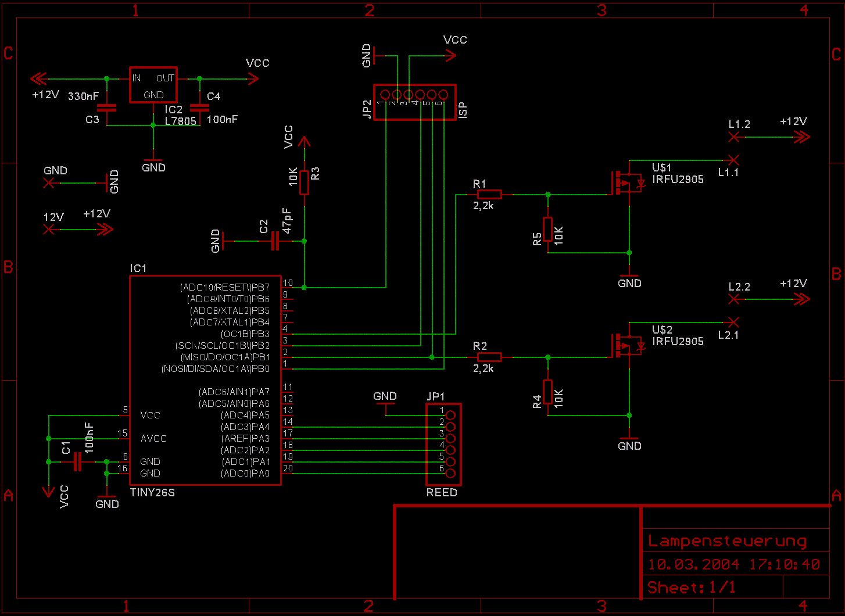This screenshot has height=616, width=845.
Task: Click "(ADC6/AIN1)PA7" pin label
Action: pyautogui.click(x=234, y=392)
